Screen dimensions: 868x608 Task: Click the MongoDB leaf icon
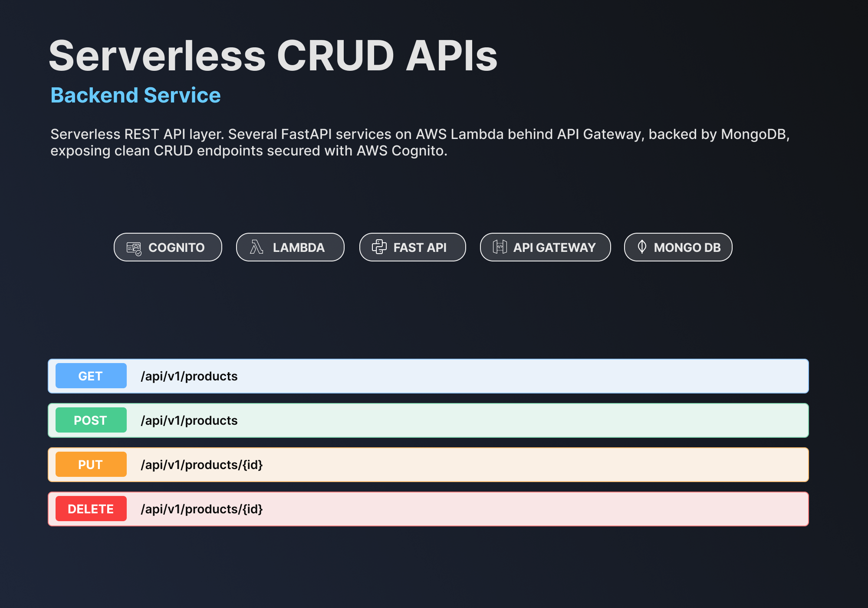click(642, 247)
